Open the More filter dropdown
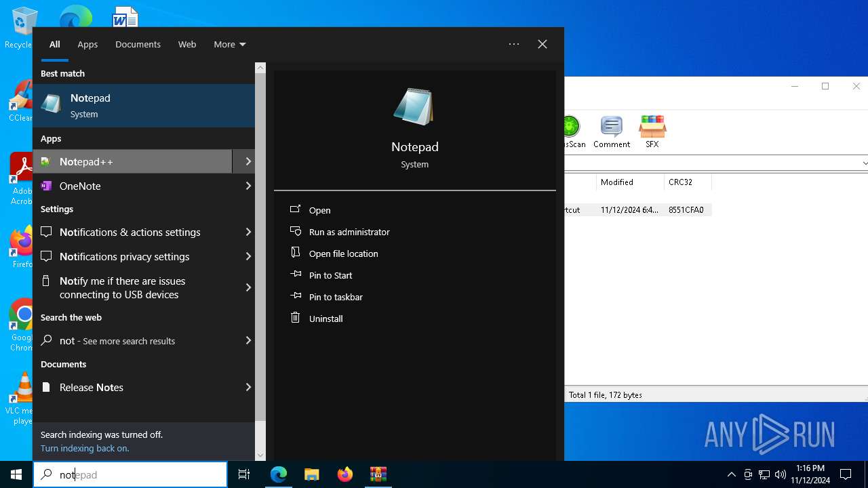 230,44
